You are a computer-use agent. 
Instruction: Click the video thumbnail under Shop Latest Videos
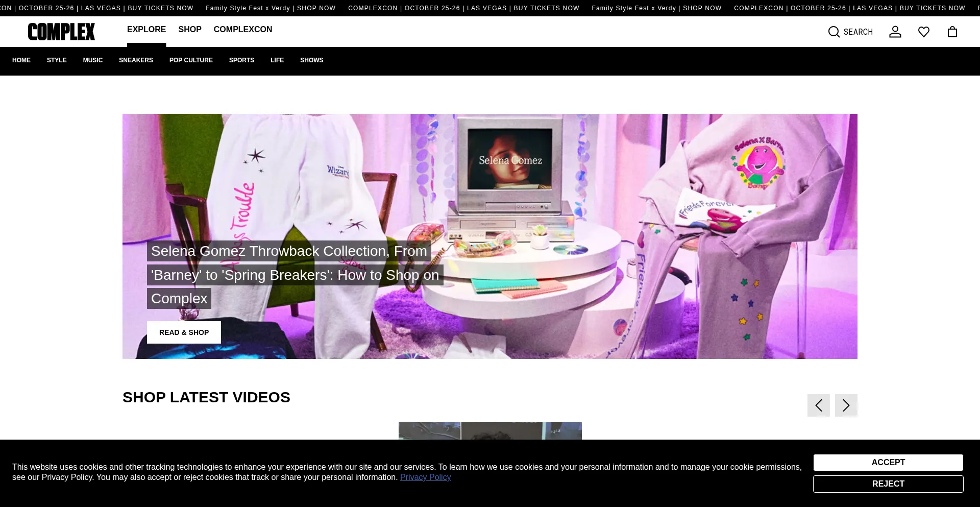(490, 431)
